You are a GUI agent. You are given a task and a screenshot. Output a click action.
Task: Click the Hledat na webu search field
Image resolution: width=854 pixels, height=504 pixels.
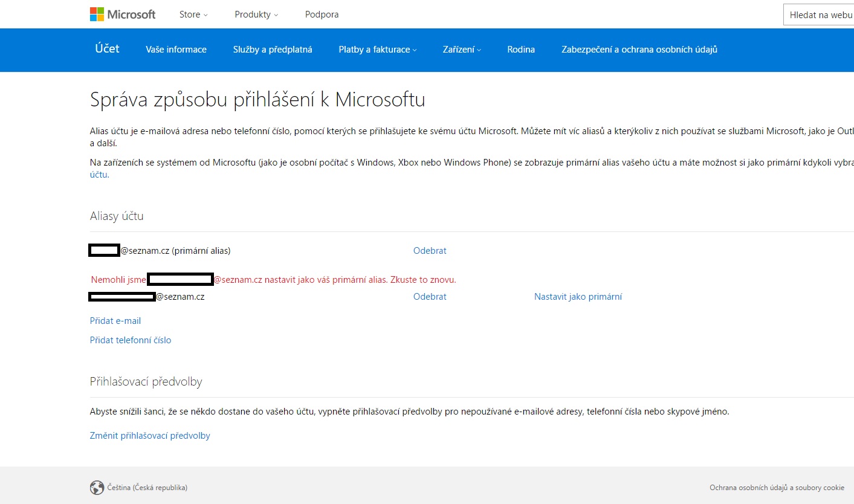point(820,15)
